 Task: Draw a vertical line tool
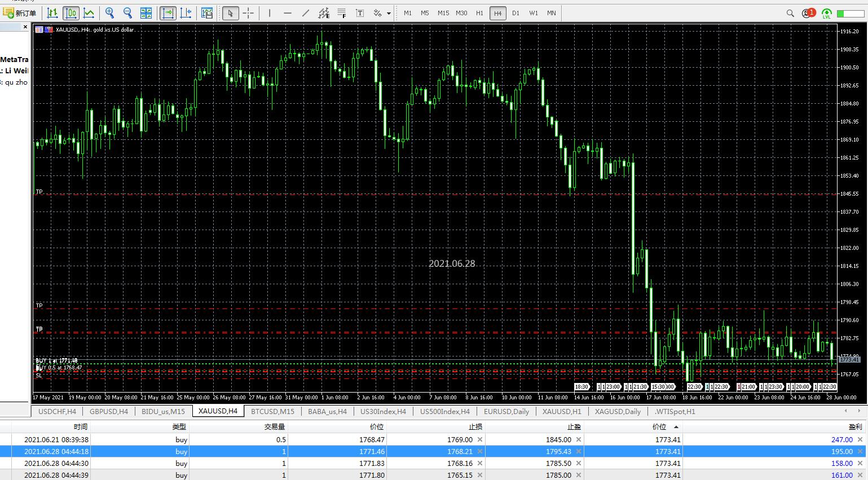tap(270, 13)
